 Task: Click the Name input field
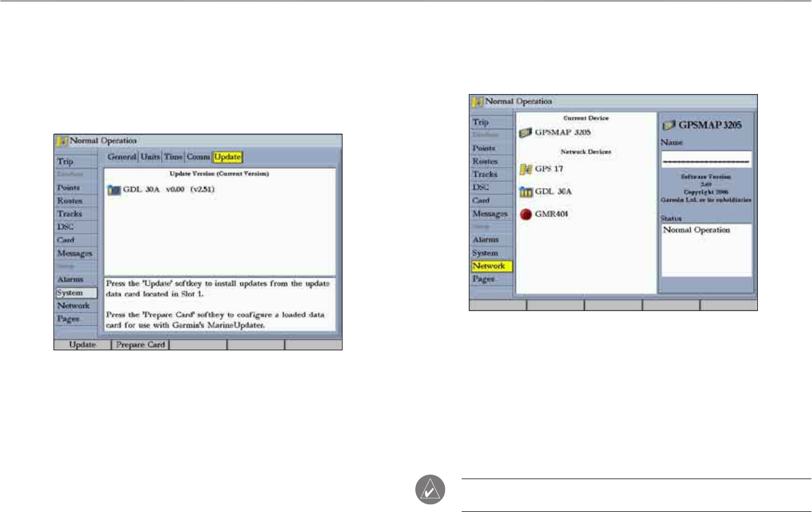[706, 159]
